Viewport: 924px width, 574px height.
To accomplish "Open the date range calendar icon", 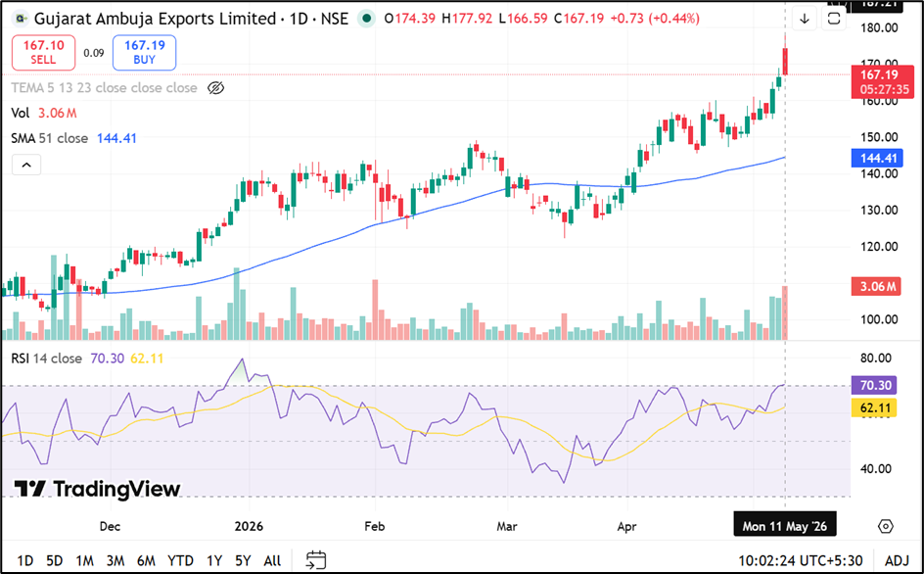I will click(x=316, y=560).
